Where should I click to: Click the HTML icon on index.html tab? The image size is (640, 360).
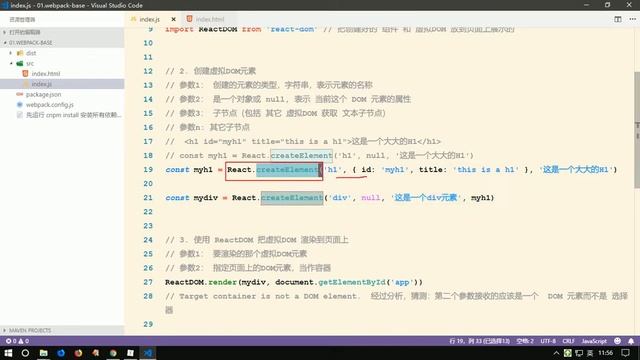coord(189,19)
